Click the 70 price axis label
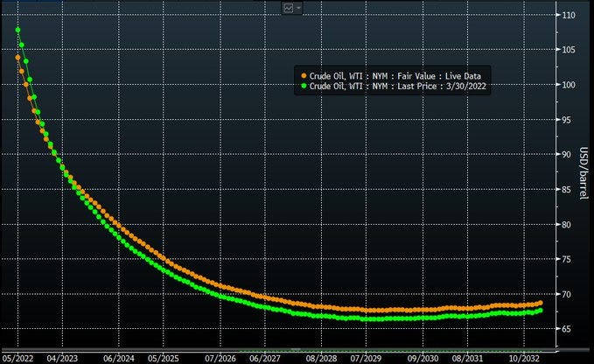The height and width of the screenshot is (364, 594). pos(566,294)
